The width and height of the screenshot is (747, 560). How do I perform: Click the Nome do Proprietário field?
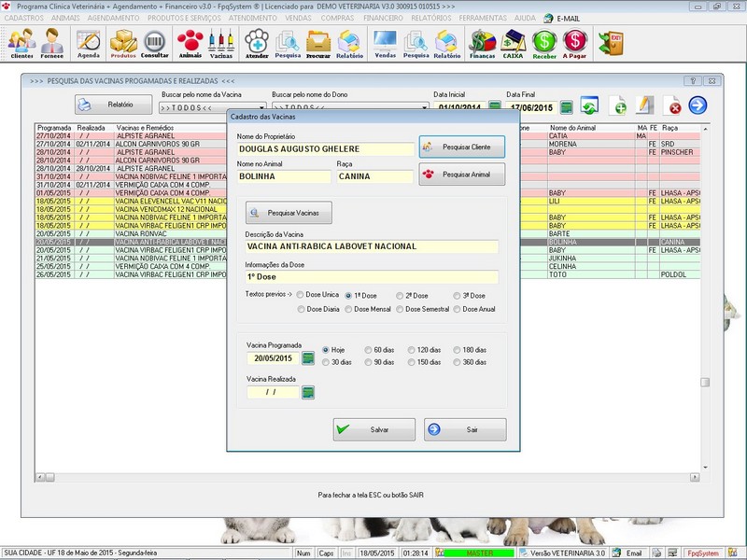coord(326,149)
